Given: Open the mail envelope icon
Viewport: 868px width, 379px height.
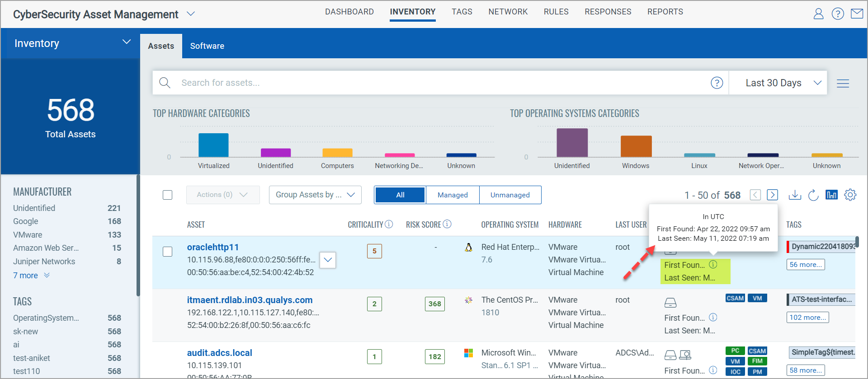Looking at the screenshot, I should tap(857, 14).
